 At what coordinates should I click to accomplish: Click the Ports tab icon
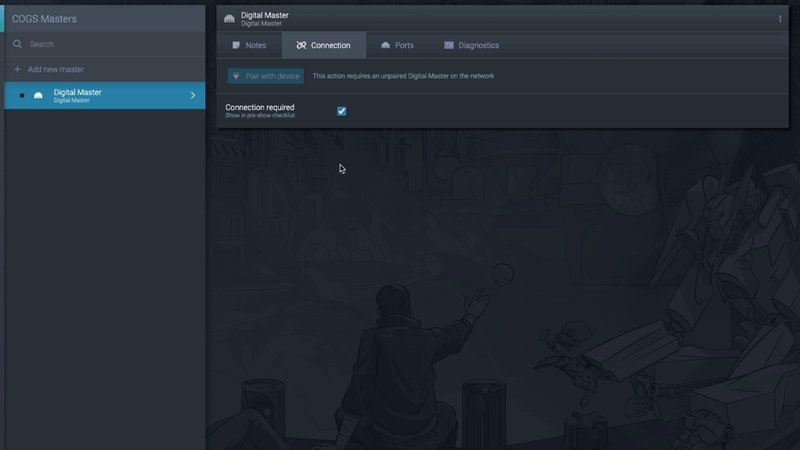click(385, 45)
